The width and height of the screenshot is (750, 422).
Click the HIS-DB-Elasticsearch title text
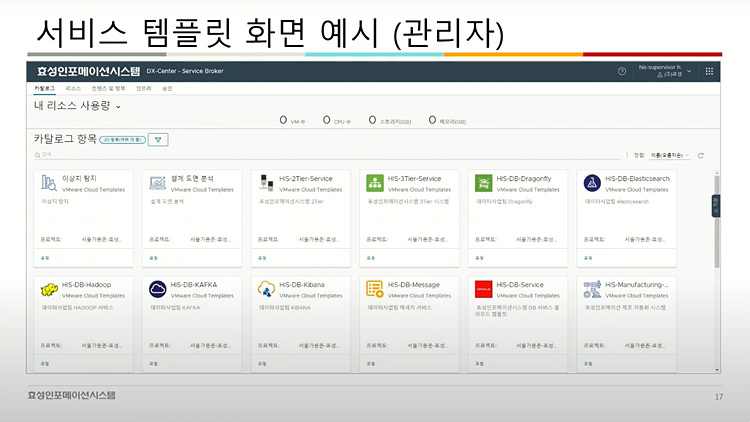637,178
